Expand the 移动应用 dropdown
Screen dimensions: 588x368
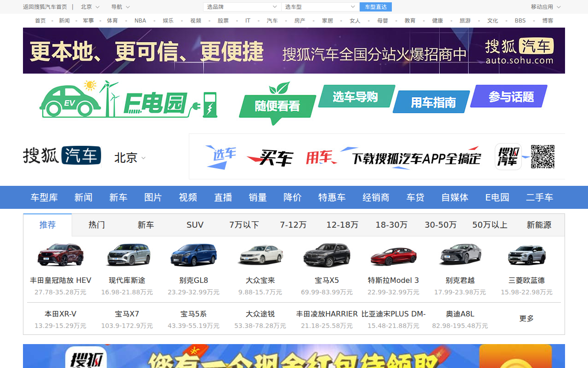pyautogui.click(x=546, y=7)
